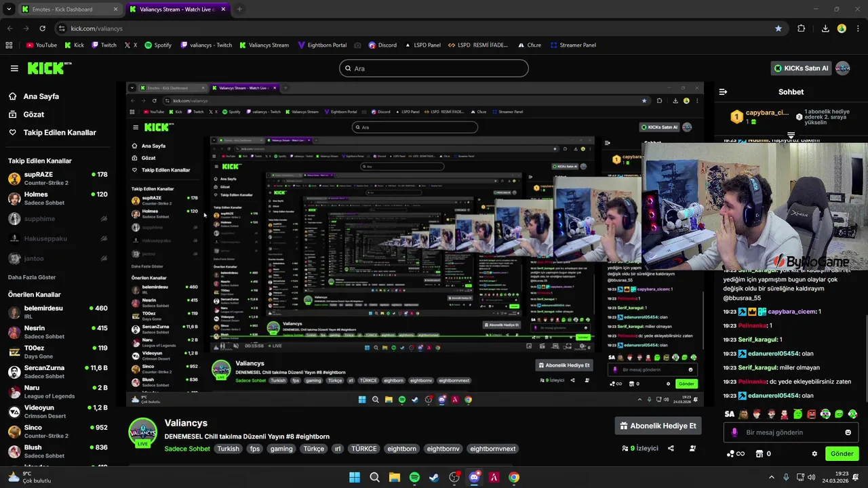
Task: Click the Valiancys channel avatar
Action: coord(143,433)
